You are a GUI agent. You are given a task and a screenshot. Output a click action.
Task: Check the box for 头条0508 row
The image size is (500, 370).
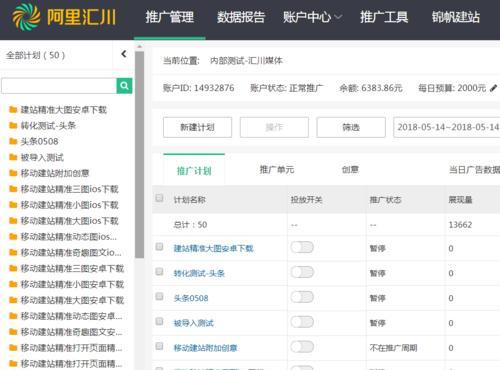click(x=159, y=296)
